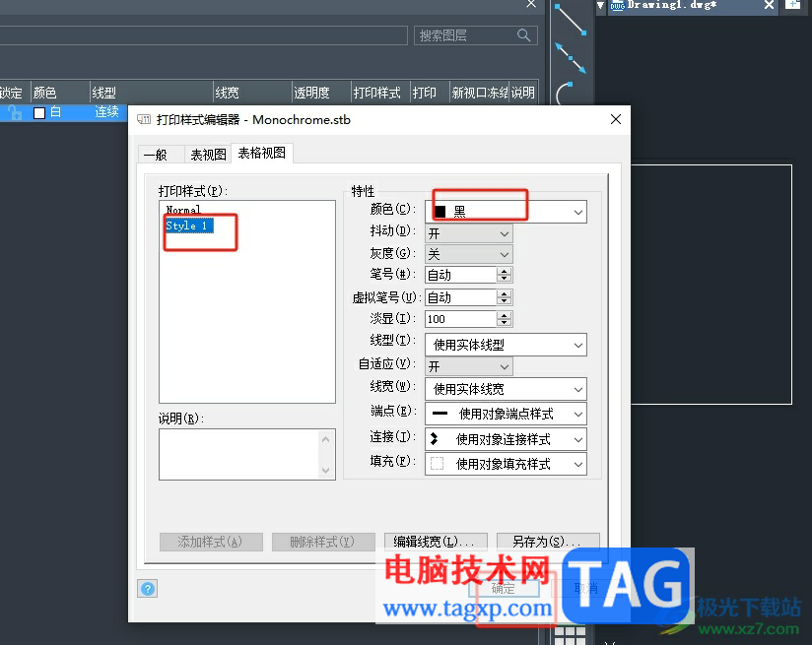812x645 pixels.
Task: Close the Drawing1.dwg tab
Action: pyautogui.click(x=769, y=5)
